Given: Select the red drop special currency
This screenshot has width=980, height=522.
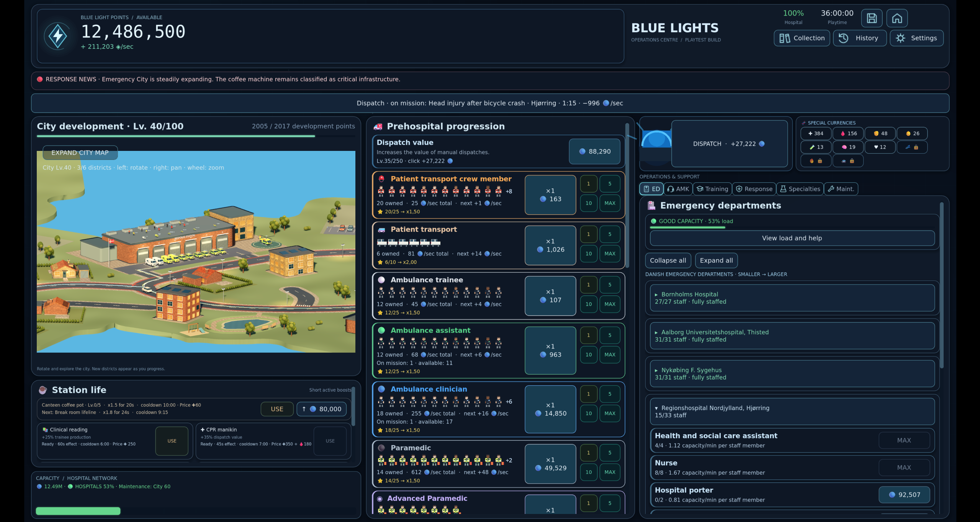Looking at the screenshot, I should tap(848, 133).
